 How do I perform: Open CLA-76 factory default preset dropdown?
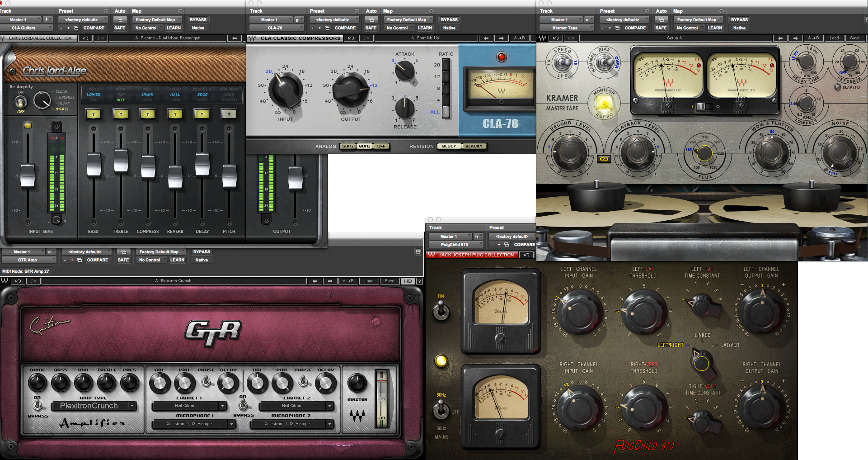(334, 19)
